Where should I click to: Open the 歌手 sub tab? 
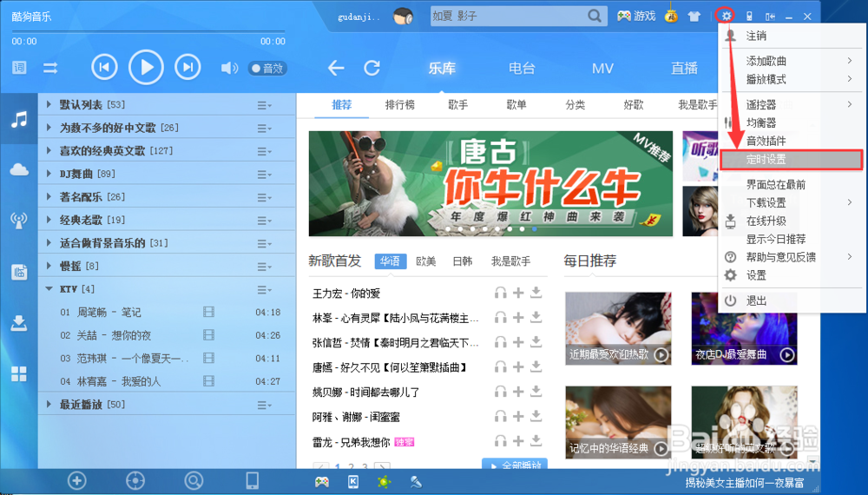pyautogui.click(x=457, y=105)
